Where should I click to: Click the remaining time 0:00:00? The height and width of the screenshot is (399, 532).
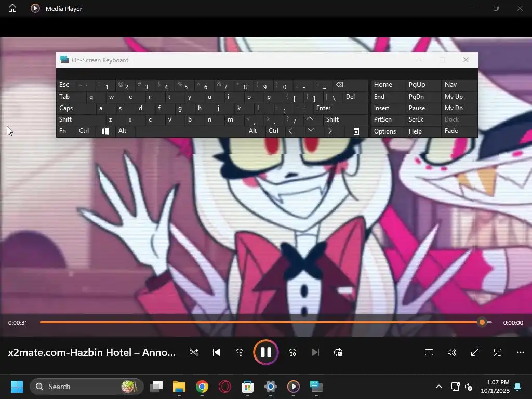click(513, 323)
